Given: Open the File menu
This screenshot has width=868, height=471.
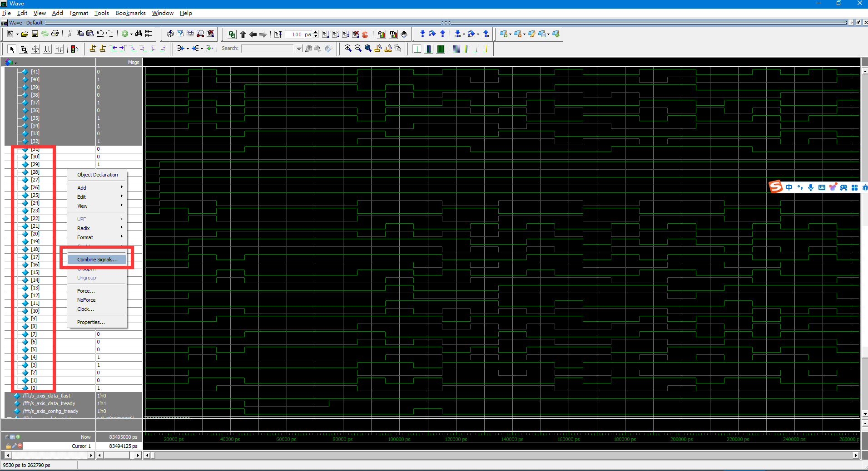Looking at the screenshot, I should pyautogui.click(x=6, y=13).
